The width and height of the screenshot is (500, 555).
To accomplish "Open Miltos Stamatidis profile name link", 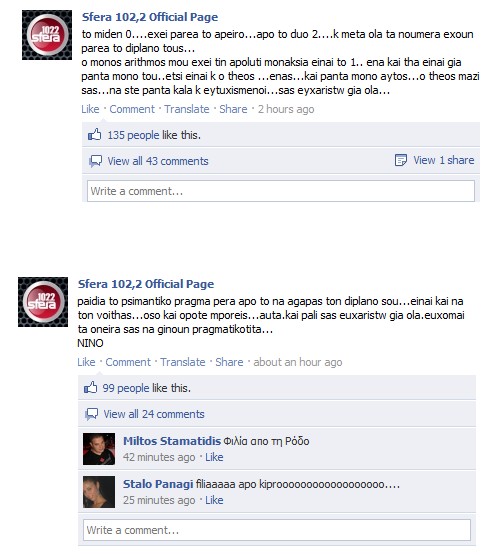I will (172, 441).
